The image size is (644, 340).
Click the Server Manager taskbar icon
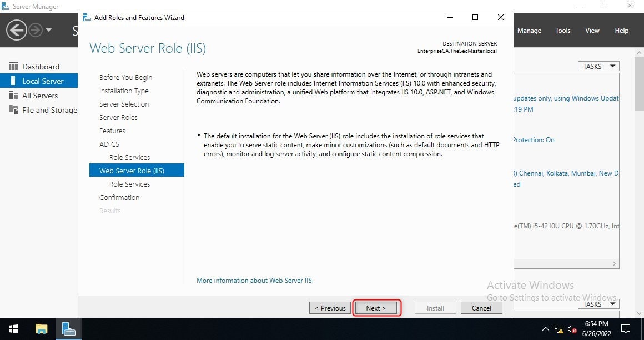(69, 329)
